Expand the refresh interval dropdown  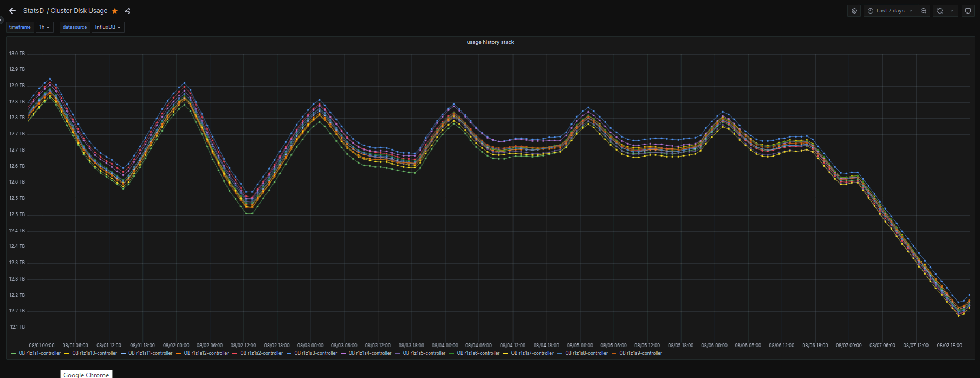click(952, 11)
